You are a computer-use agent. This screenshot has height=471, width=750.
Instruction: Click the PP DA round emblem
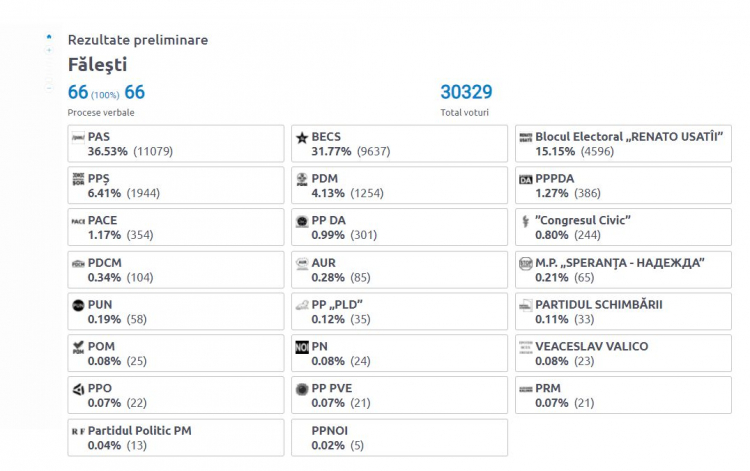pyautogui.click(x=302, y=221)
